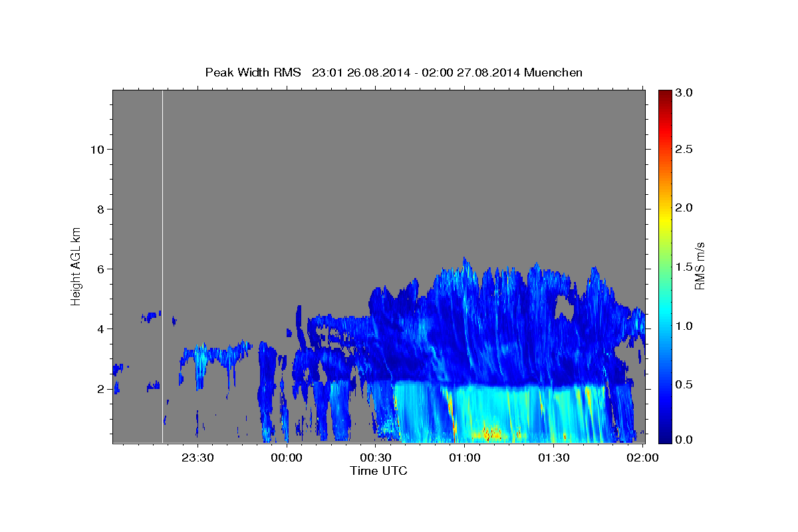This screenshot has height=532, width=798.
Task: Click the height tick label '8'
Action: point(100,209)
